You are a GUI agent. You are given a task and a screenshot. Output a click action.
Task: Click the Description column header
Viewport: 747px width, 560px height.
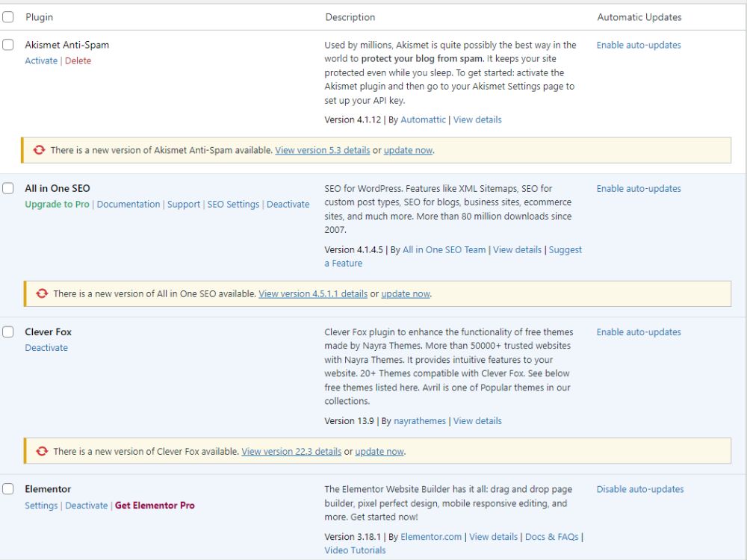pyautogui.click(x=350, y=17)
